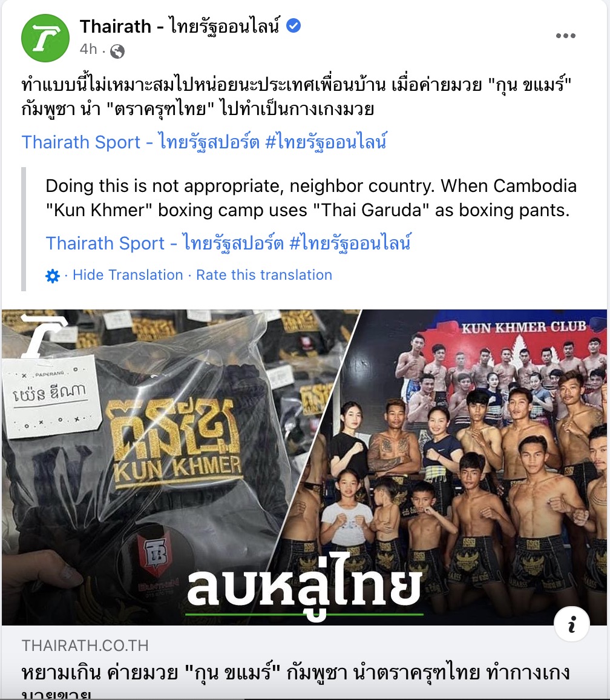
Task: Hide the post translation
Action: 128,275
